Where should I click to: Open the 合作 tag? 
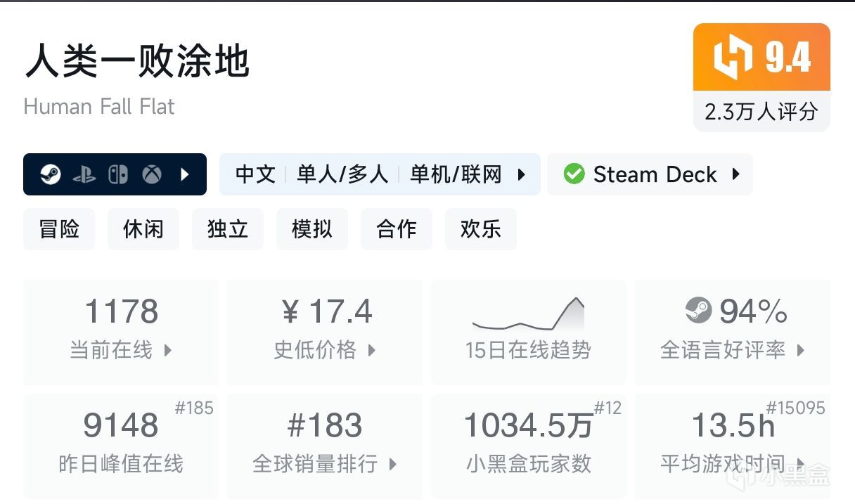[x=397, y=229]
